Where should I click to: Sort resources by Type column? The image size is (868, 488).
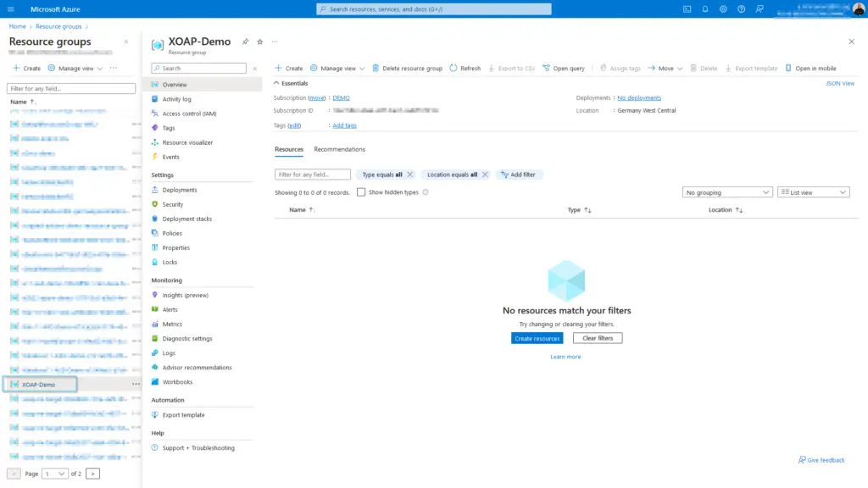tap(579, 210)
